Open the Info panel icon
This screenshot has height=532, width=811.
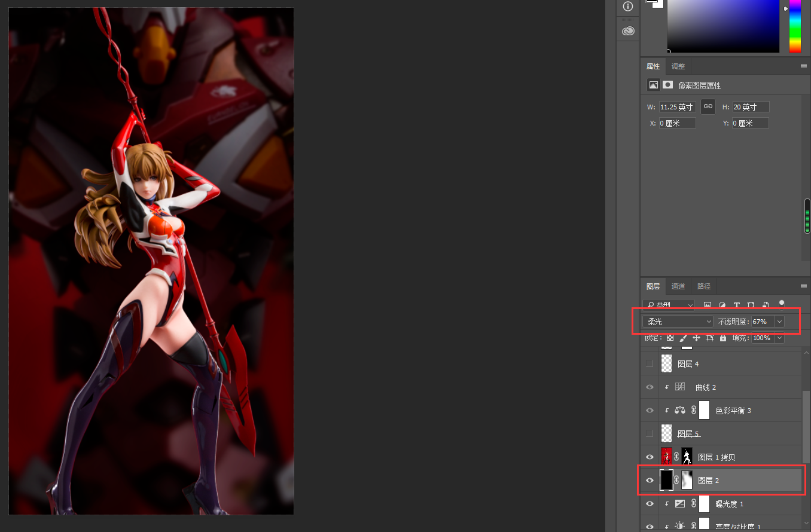(x=627, y=7)
